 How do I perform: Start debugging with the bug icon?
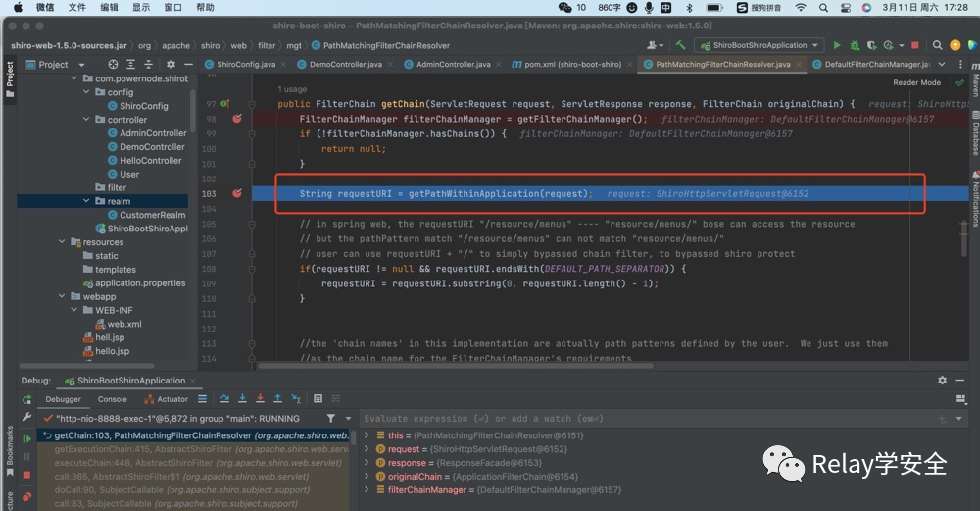pyautogui.click(x=855, y=45)
